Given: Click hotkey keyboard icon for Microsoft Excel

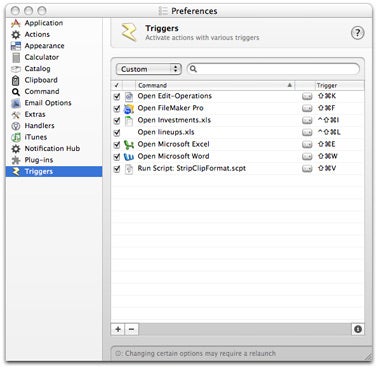Looking at the screenshot, I should (x=307, y=144).
